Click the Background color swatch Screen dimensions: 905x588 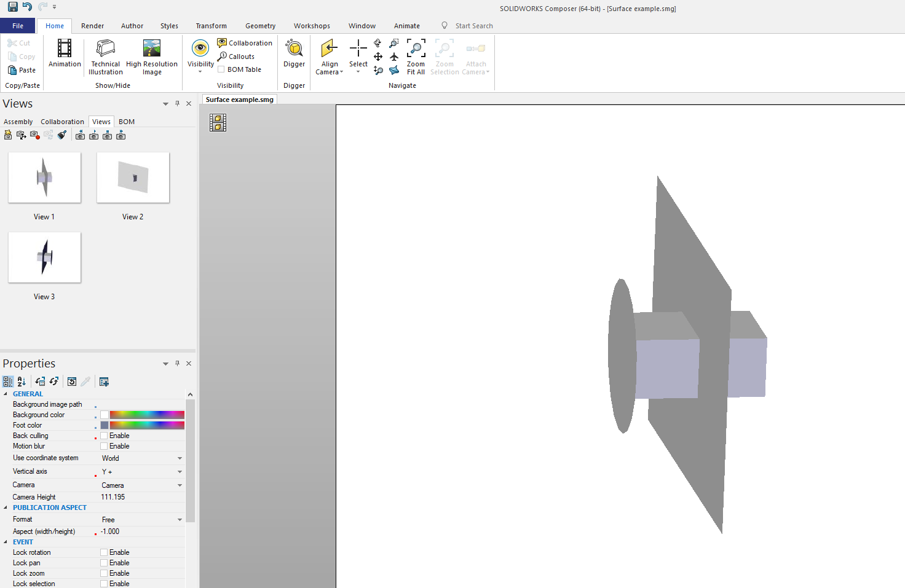[x=105, y=415]
